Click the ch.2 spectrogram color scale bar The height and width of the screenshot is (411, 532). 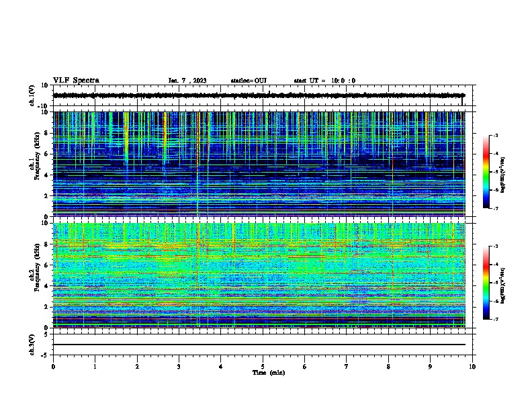[486, 283]
